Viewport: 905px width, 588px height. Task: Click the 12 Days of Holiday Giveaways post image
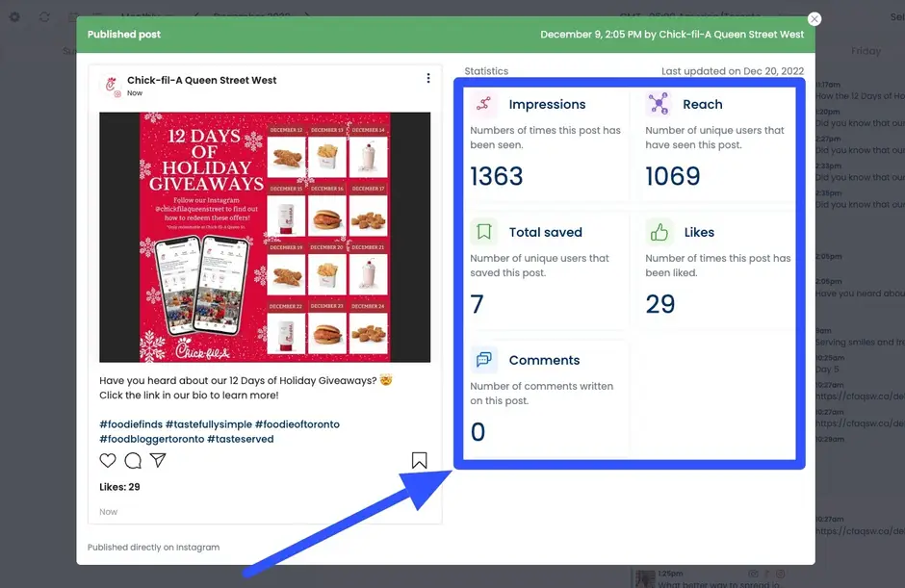point(264,237)
